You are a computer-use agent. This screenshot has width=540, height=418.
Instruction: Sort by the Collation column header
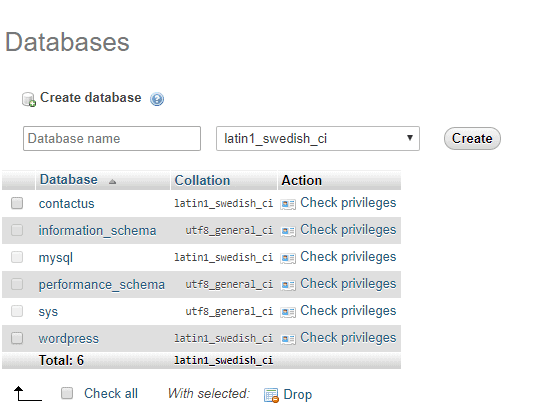pyautogui.click(x=202, y=180)
